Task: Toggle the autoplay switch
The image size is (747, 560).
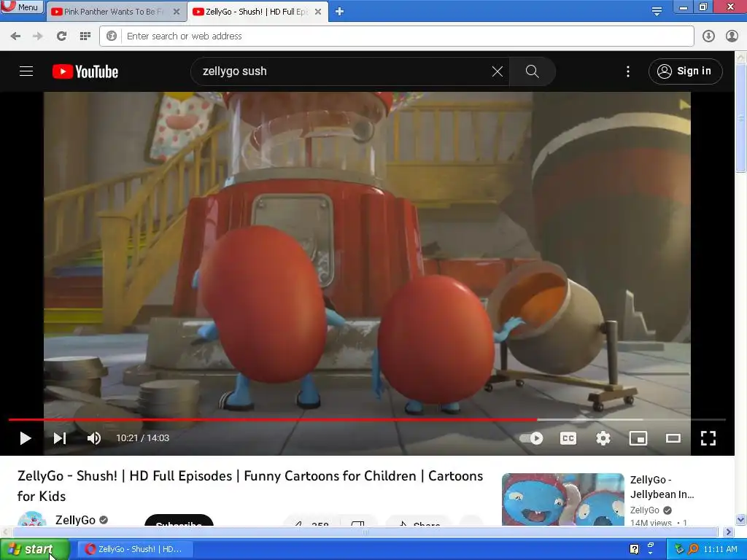Action: pos(532,438)
